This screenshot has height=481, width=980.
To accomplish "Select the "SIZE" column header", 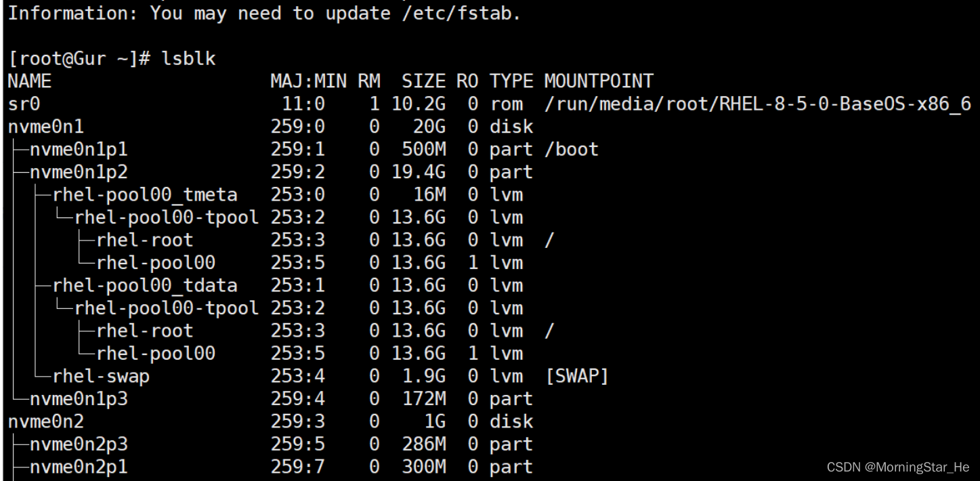I will click(423, 82).
